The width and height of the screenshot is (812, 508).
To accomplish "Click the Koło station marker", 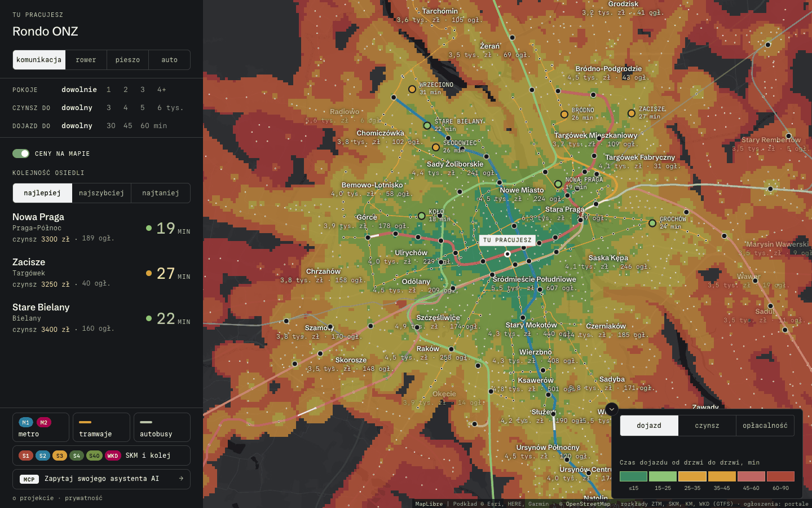I will 421,216.
